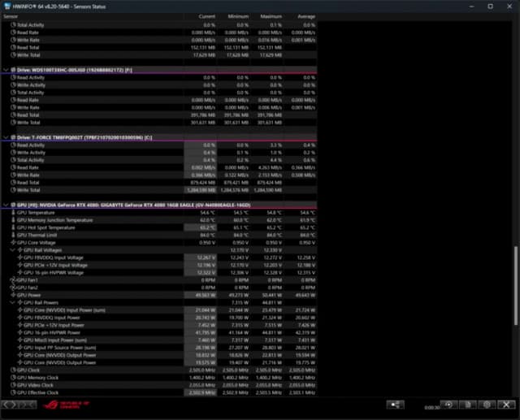Minimize the HWiNFO Sensors Status window
Screen dimensions: 520x420
(x=471, y=6)
